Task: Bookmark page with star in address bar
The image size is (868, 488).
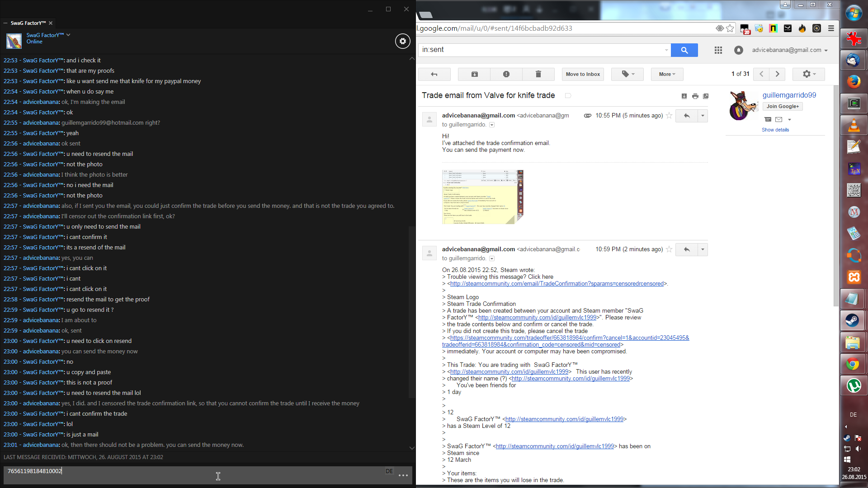Action: click(730, 28)
